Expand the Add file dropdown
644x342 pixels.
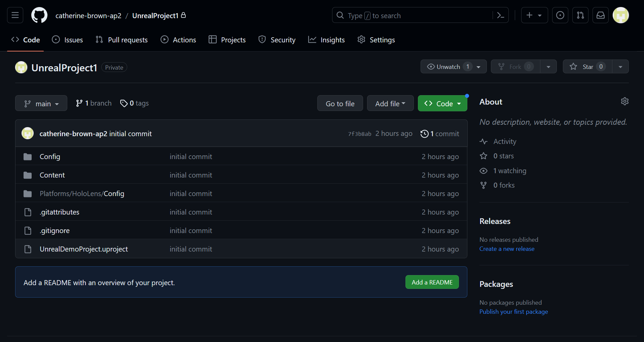pyautogui.click(x=390, y=103)
